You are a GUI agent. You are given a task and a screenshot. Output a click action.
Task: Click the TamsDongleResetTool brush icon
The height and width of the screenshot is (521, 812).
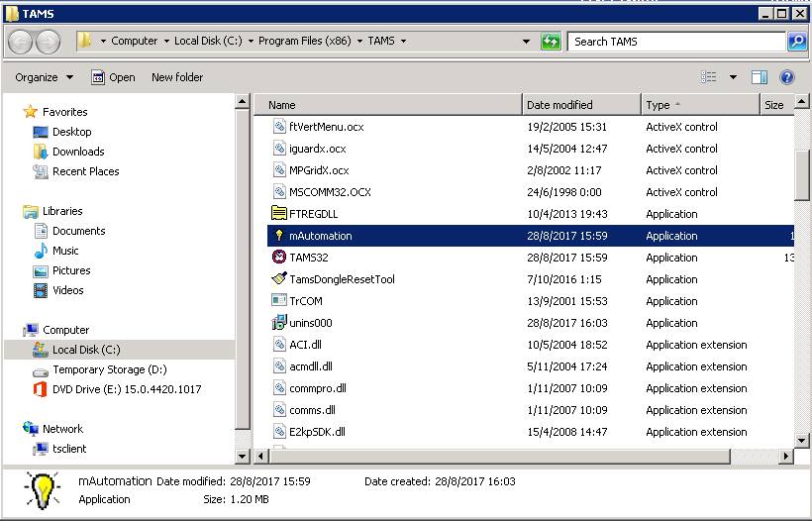[x=279, y=279]
